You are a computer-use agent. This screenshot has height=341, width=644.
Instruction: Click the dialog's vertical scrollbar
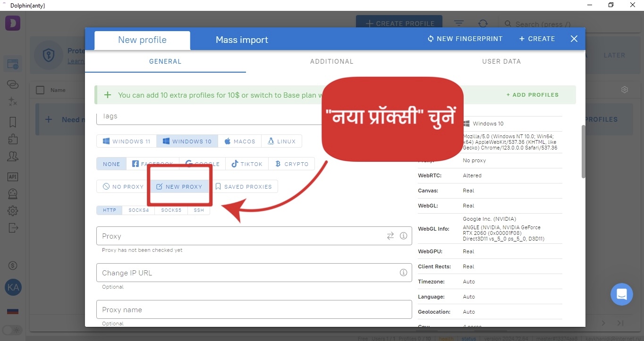tap(583, 151)
